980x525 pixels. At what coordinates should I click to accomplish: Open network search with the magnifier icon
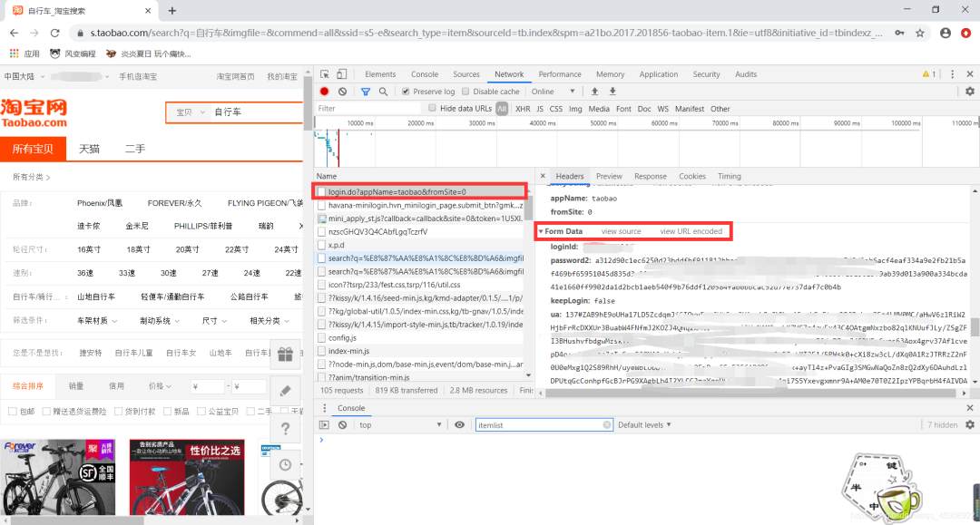(x=383, y=92)
